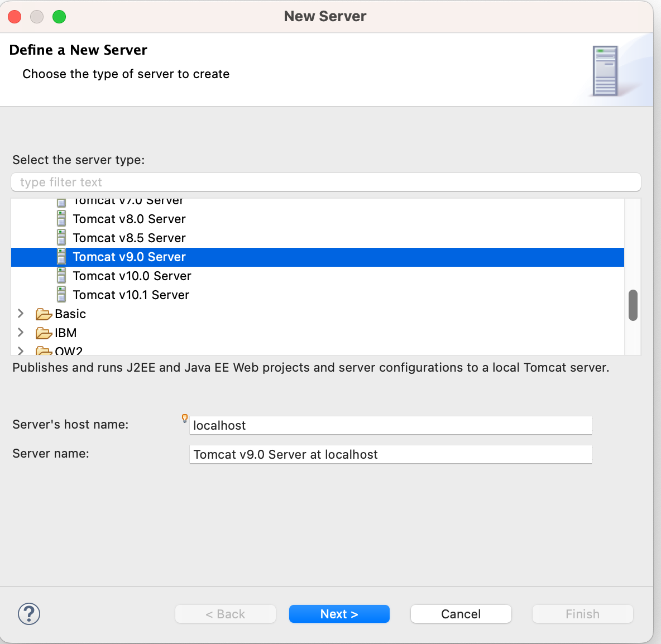Click the Server name text field
The image size is (661, 644).
pyautogui.click(x=390, y=454)
